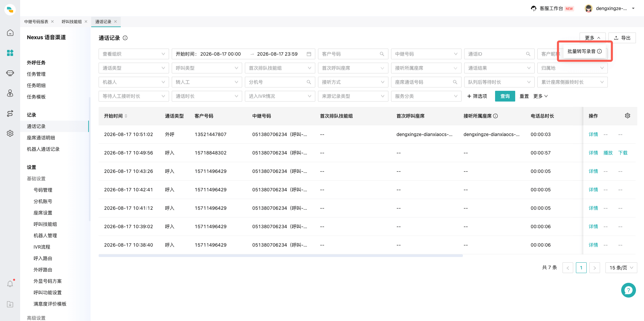Open the download center icon in sidebar
Viewport: 644px width, 321px height.
[x=10, y=304]
